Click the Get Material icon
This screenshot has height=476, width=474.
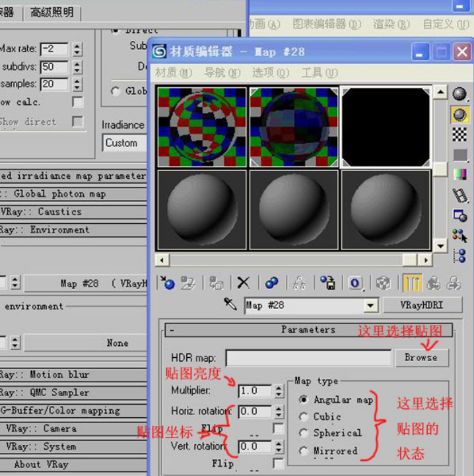(167, 283)
